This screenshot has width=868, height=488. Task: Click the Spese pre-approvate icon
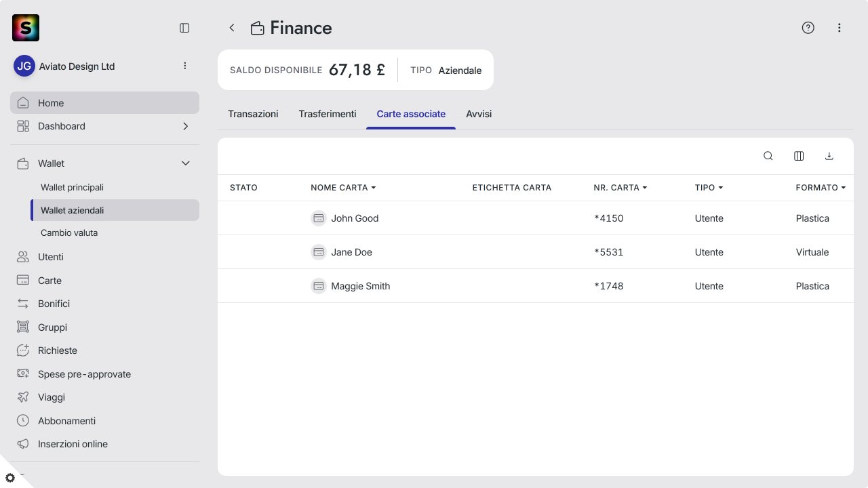point(23,374)
